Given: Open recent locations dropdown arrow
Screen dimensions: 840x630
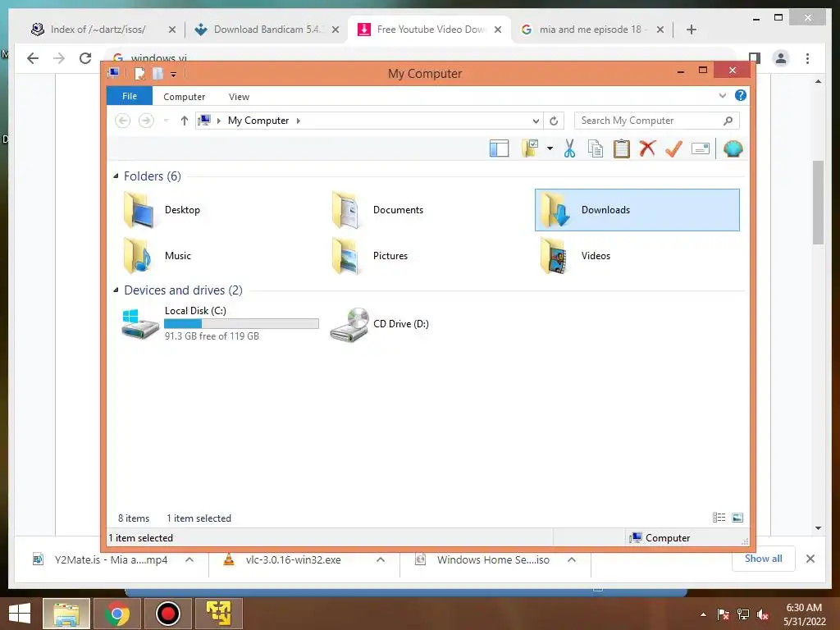Looking at the screenshot, I should 166,121.
